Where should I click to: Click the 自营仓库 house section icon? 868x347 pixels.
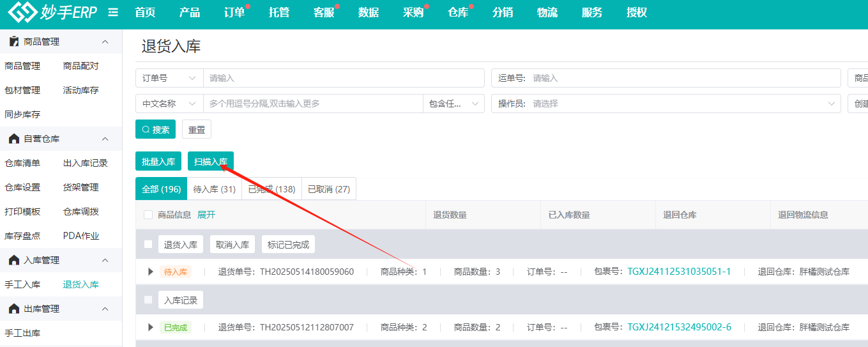[x=13, y=139]
